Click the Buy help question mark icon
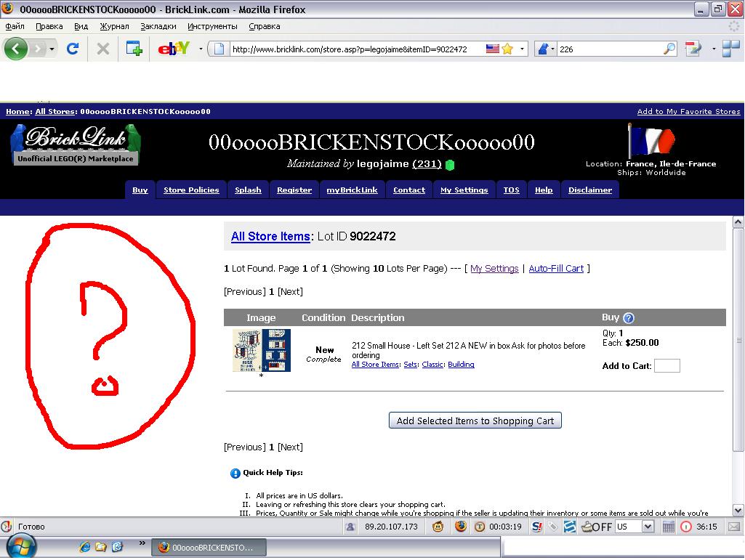The image size is (745, 560). point(628,317)
